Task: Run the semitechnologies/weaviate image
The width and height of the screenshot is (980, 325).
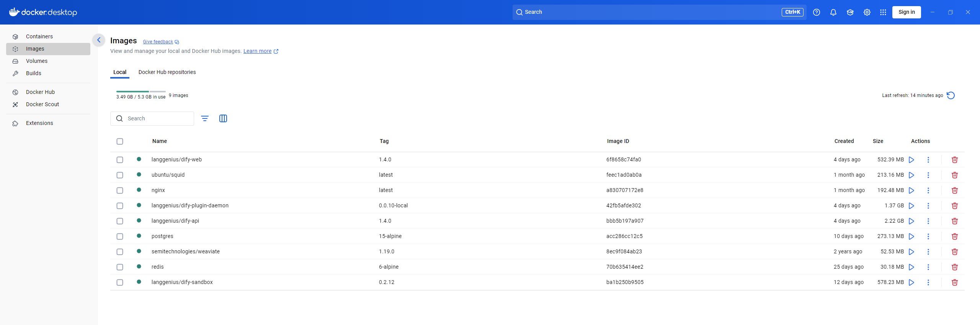Action: click(911, 252)
